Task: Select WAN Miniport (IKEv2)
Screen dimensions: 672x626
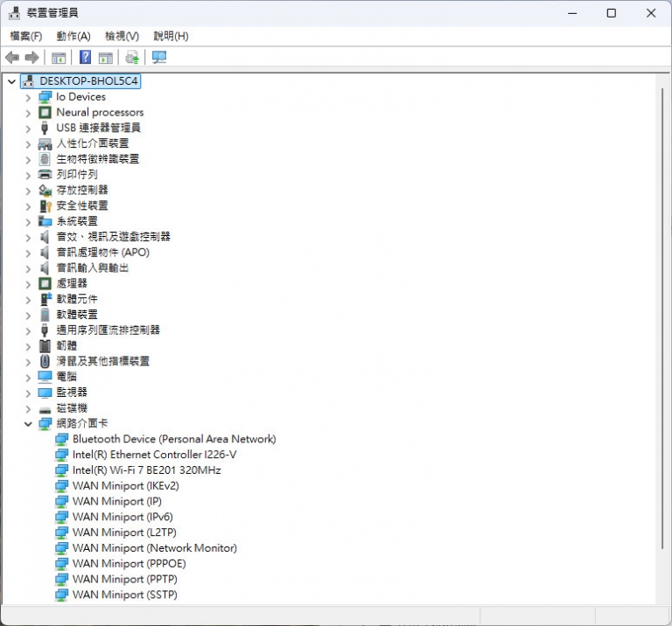Action: [126, 486]
